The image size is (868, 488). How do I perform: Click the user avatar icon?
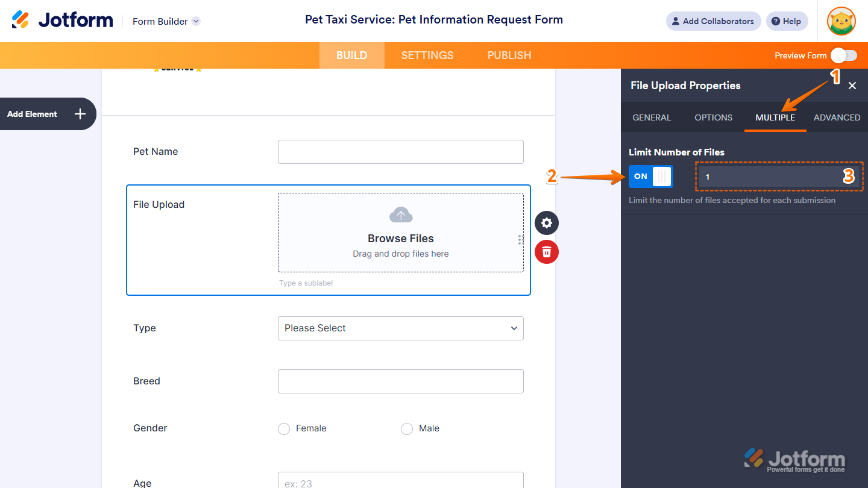pos(841,21)
